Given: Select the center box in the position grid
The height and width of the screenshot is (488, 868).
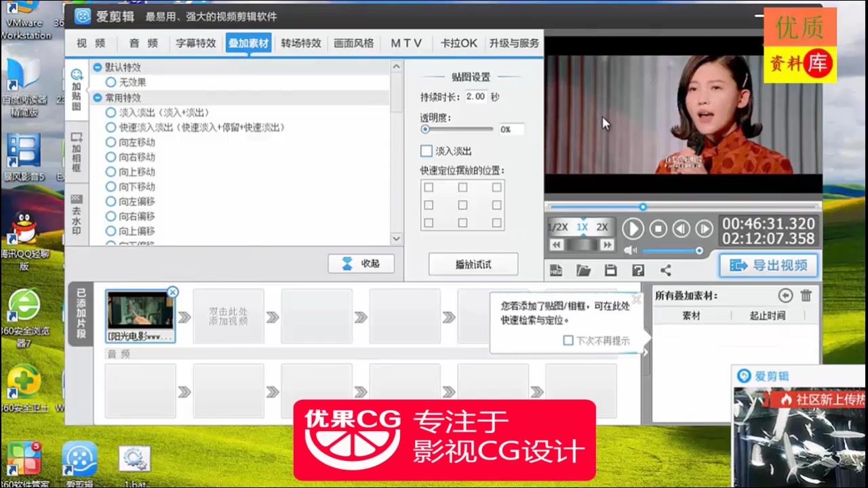Looking at the screenshot, I should pyautogui.click(x=462, y=205).
